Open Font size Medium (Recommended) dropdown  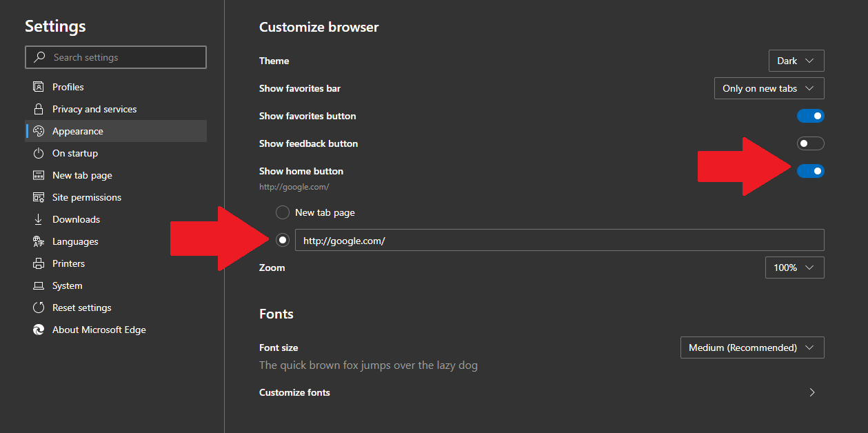(x=752, y=348)
